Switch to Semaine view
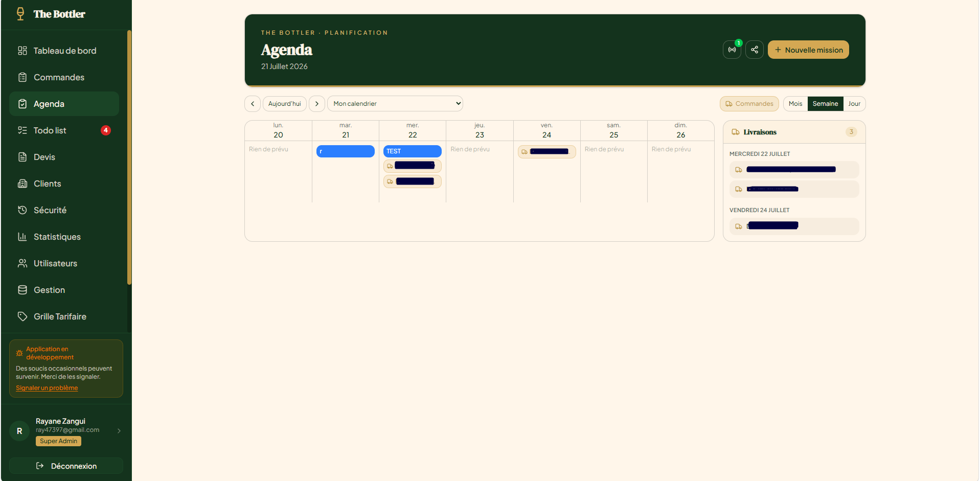The height and width of the screenshot is (481, 980). pos(825,104)
